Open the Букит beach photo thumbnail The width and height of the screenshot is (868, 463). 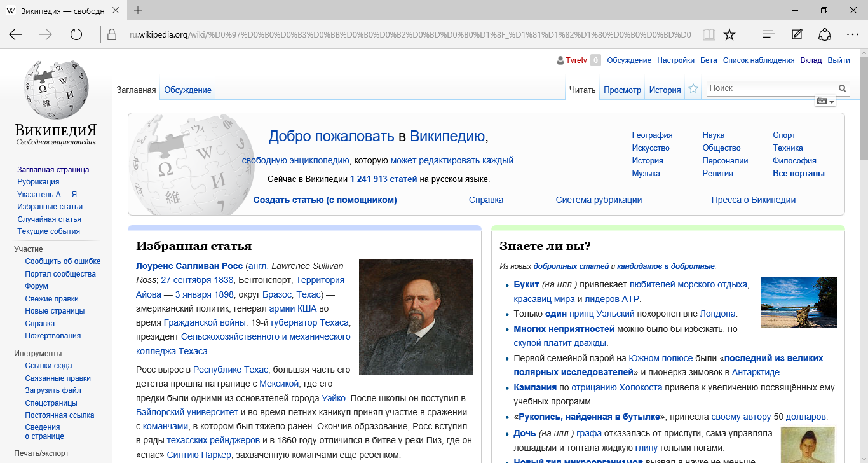pyautogui.click(x=799, y=303)
